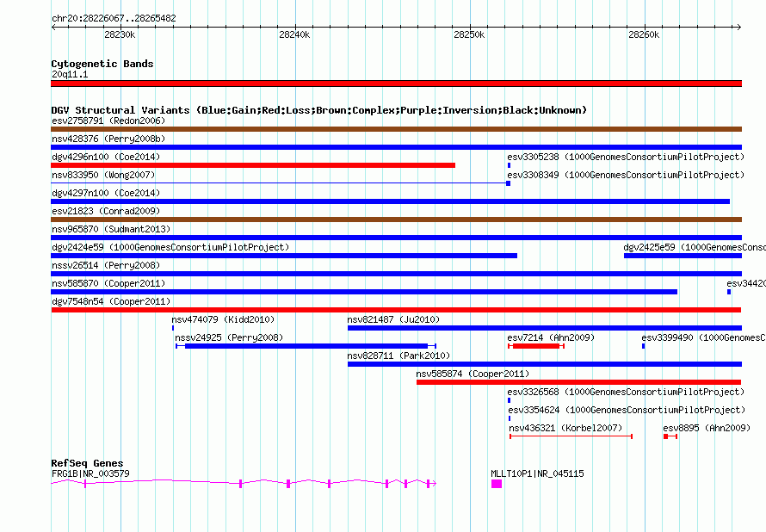Click the nsv833950 (Wong2007) label
The image size is (766, 532).
[103, 175]
